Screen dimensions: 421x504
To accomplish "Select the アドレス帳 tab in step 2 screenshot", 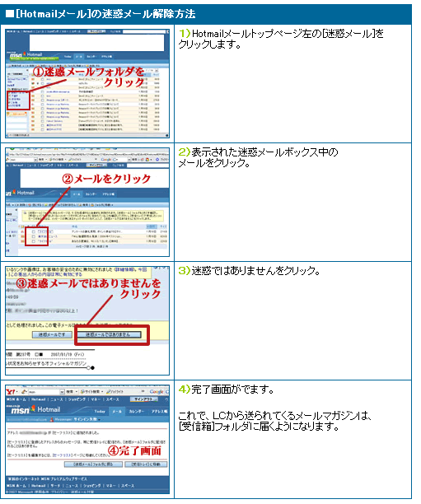I will tap(108, 194).
